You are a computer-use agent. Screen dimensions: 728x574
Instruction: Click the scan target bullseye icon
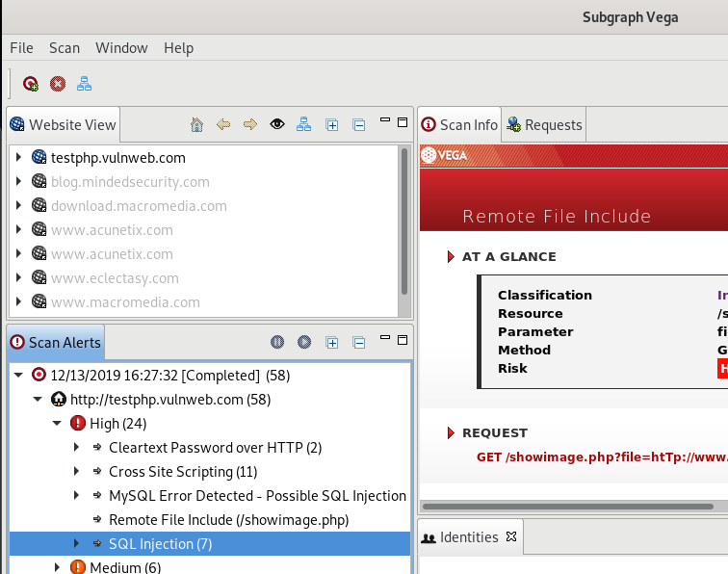click(x=39, y=375)
